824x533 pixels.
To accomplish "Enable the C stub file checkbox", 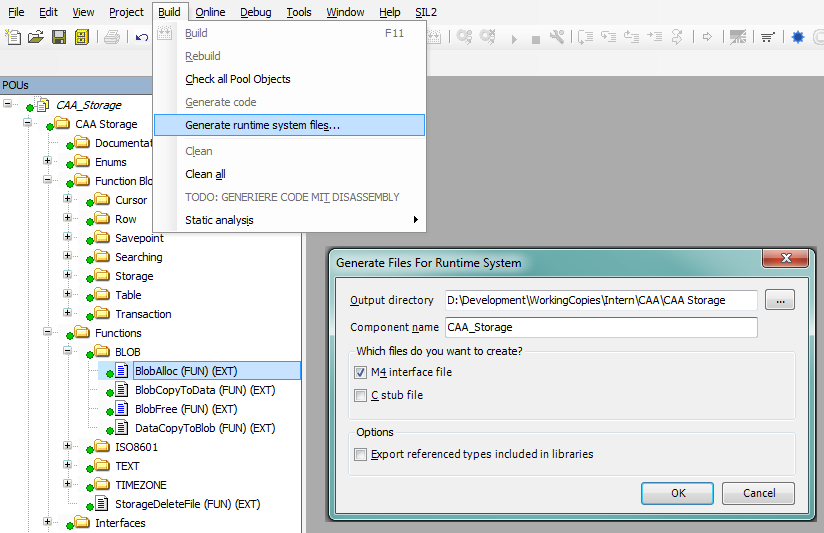I will pos(360,395).
